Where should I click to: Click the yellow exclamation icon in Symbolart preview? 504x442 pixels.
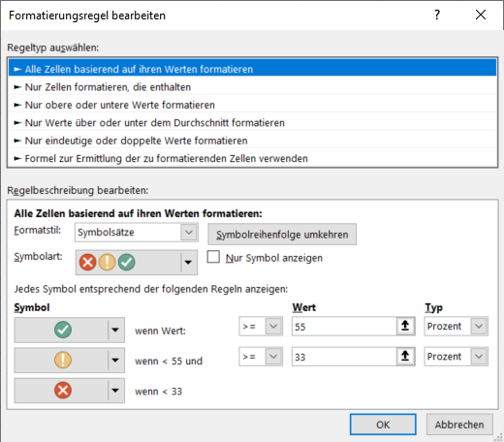(x=107, y=262)
